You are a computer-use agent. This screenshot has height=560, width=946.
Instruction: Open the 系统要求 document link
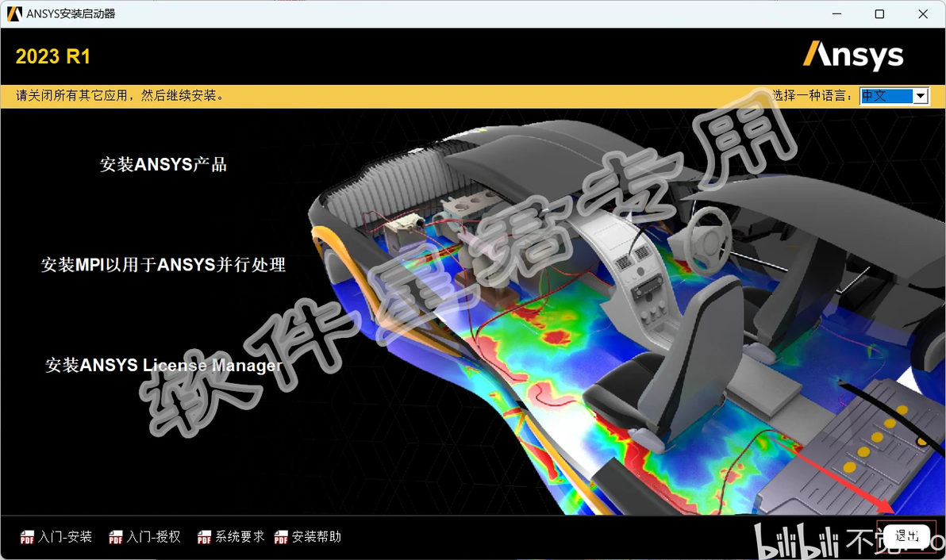240,536
